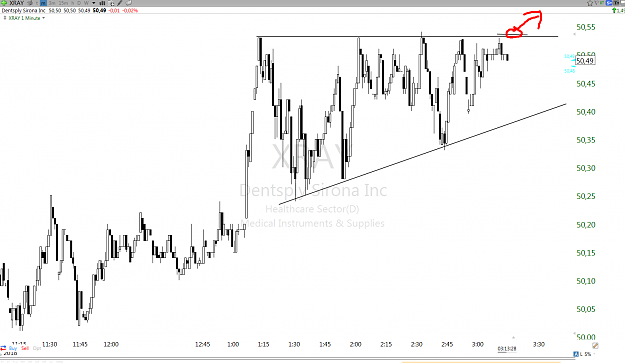Switch to the 3m timeframe
625x363 pixels.
[52, 3]
